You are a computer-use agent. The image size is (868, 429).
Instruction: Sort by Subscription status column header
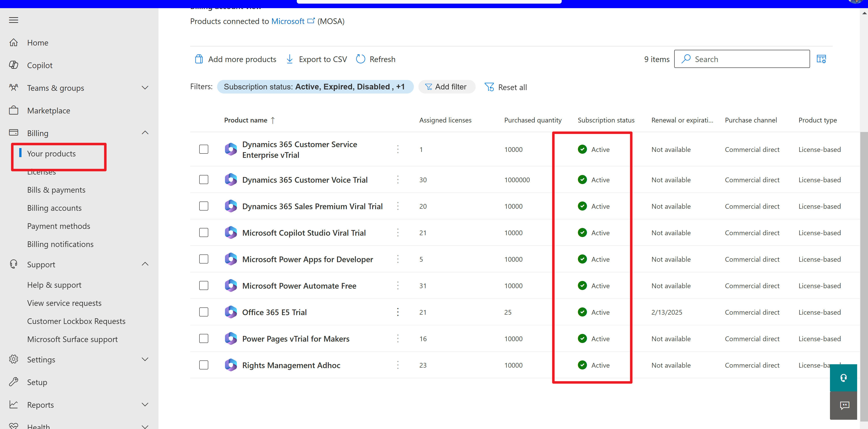click(x=606, y=120)
